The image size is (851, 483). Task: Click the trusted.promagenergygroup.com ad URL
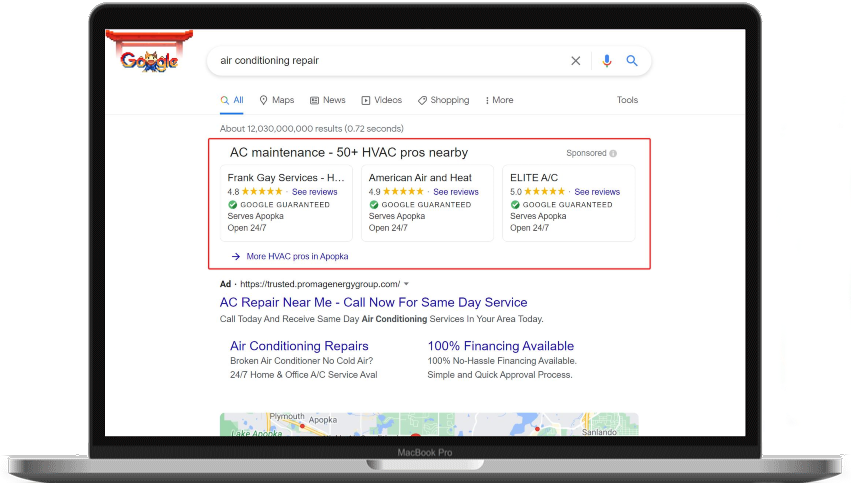pos(320,284)
